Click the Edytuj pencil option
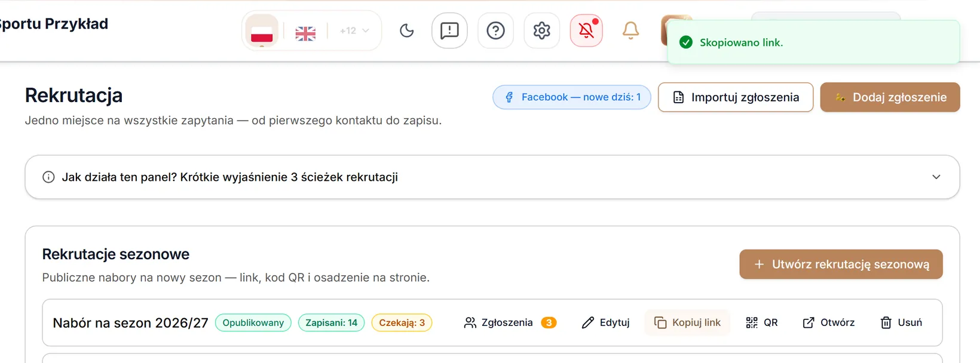 (606, 322)
